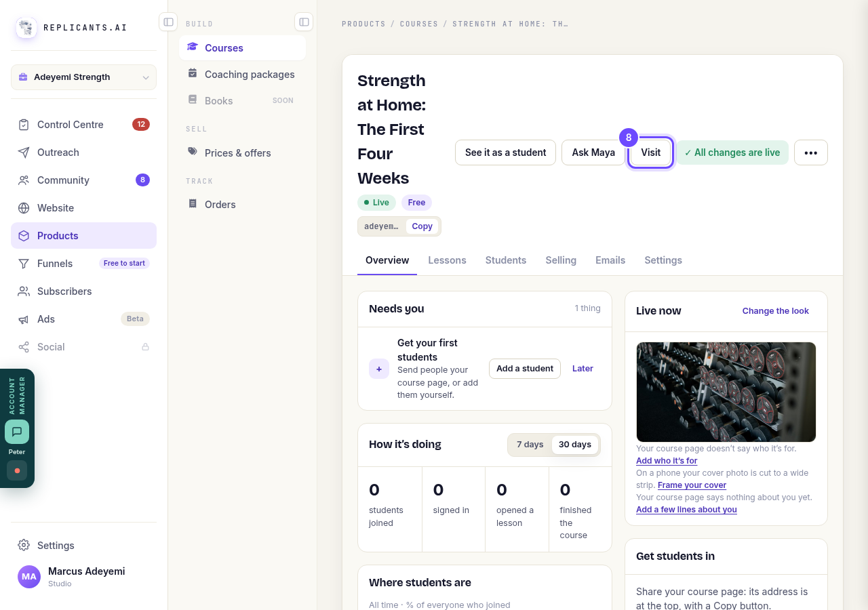This screenshot has height=610, width=868.
Task: Open Website via the globe icon
Action: (x=24, y=208)
